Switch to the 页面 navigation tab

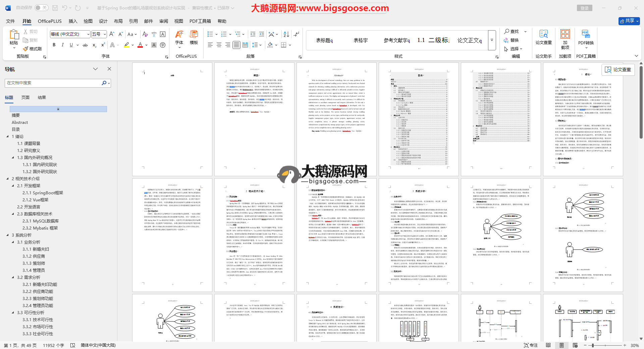pos(25,98)
